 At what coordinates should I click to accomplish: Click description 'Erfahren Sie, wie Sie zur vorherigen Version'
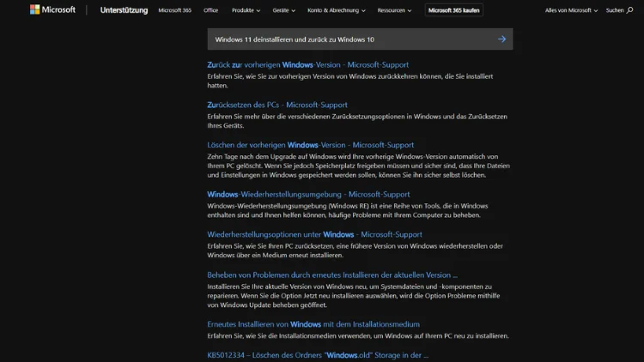(x=350, y=81)
